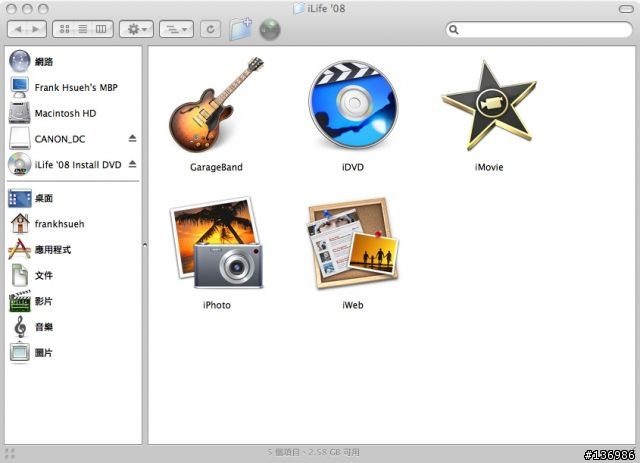This screenshot has height=463, width=640.
Task: Open 音樂 Music in sidebar
Action: 31,327
